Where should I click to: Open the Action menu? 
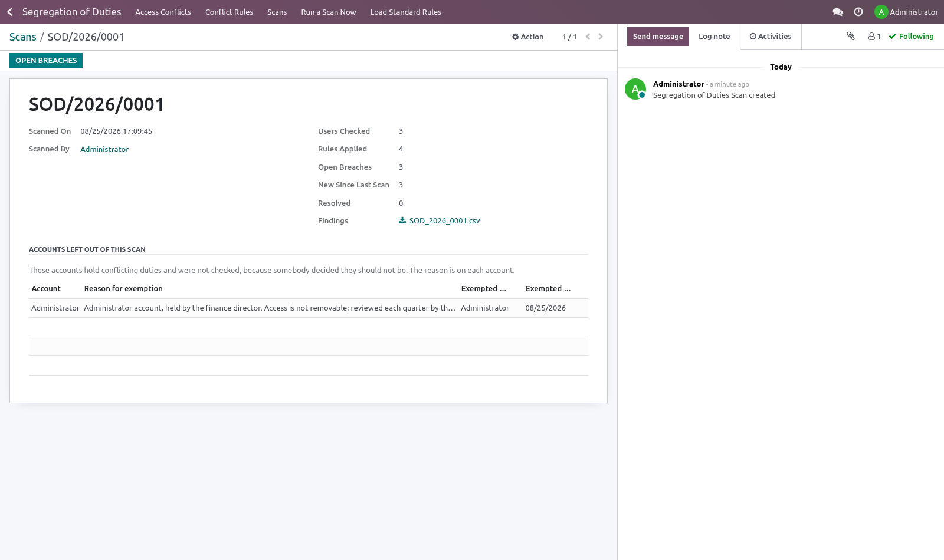527,37
